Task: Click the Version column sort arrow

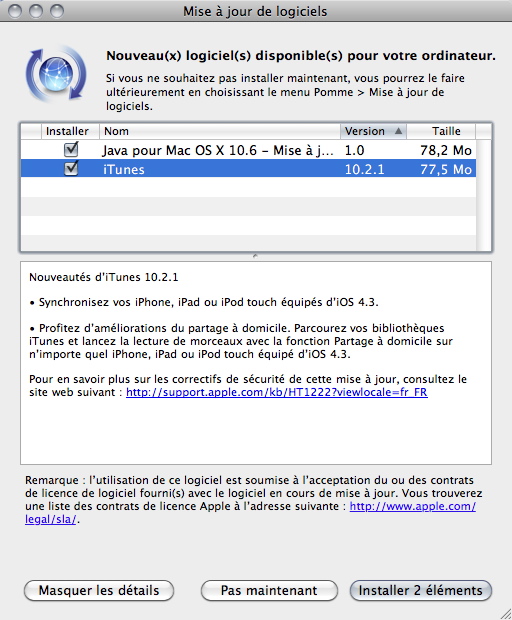Action: click(398, 131)
